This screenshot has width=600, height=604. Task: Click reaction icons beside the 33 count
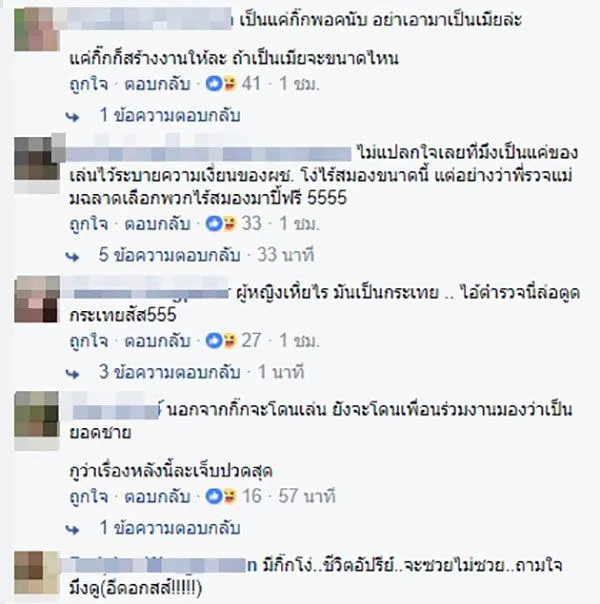click(221, 223)
